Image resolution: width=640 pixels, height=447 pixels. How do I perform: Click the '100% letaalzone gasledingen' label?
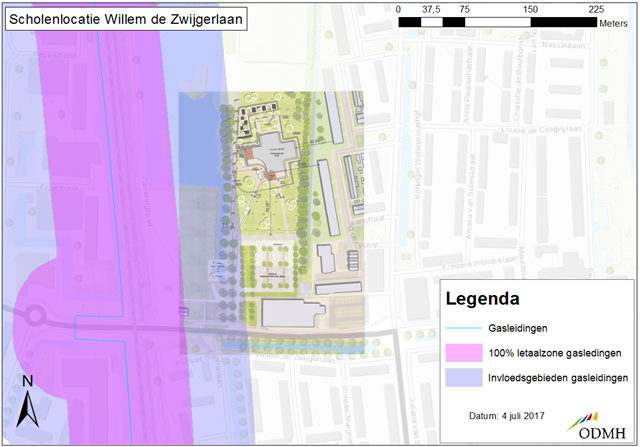point(555,353)
